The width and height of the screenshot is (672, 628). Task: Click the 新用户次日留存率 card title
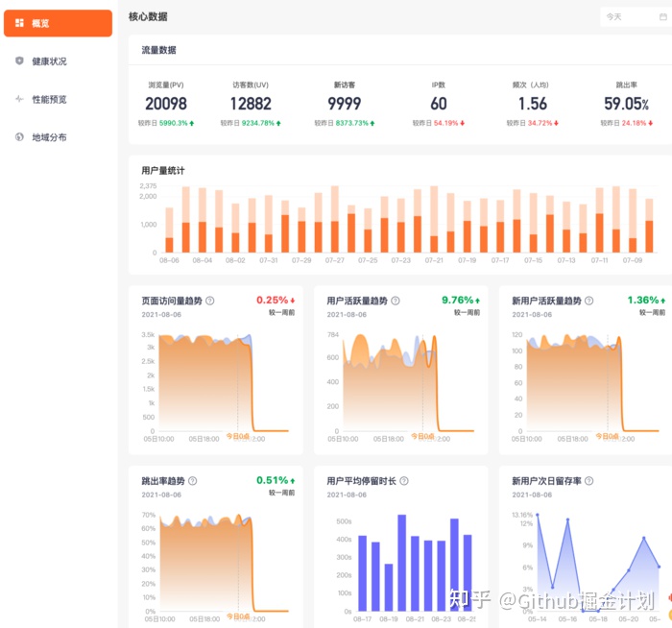pyautogui.click(x=547, y=481)
